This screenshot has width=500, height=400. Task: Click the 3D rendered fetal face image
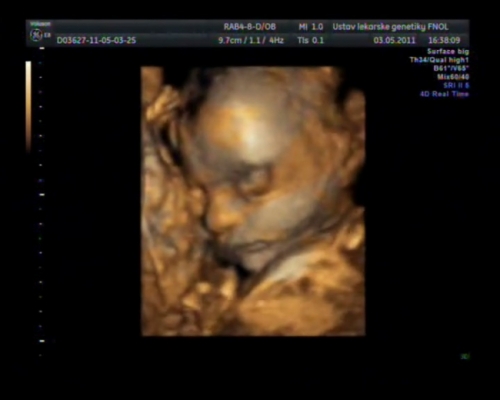[x=253, y=201]
